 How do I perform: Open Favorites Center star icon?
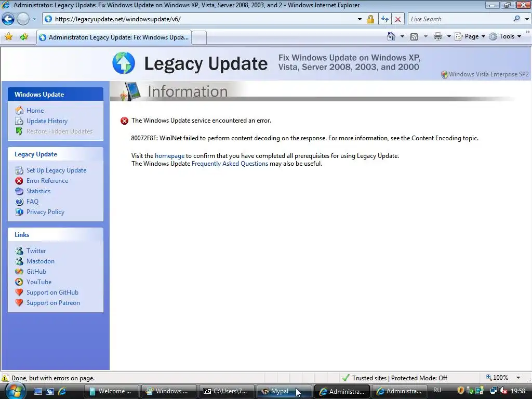tap(8, 37)
